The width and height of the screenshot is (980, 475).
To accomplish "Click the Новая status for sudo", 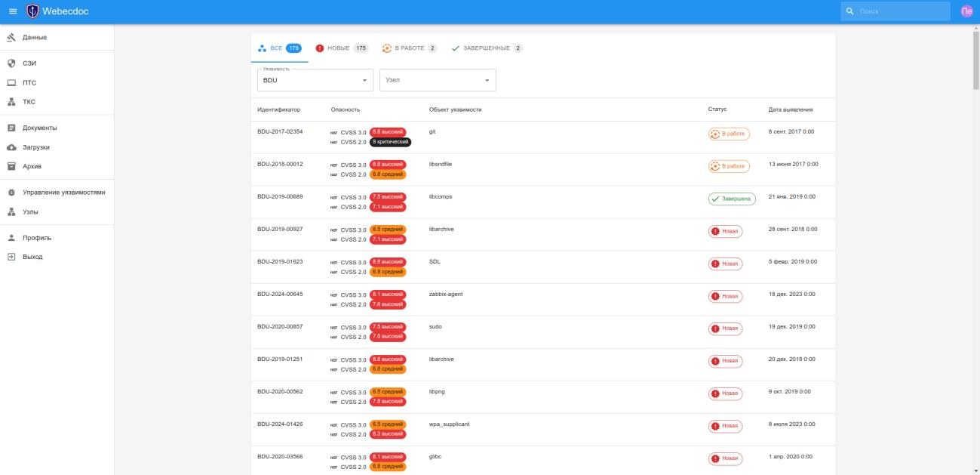I will [725, 329].
